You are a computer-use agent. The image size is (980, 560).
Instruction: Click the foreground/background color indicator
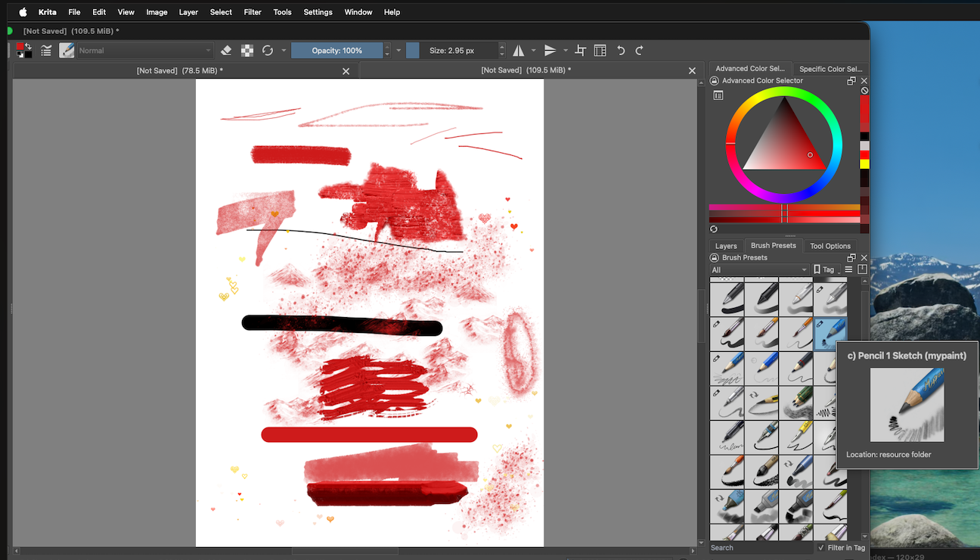[24, 51]
